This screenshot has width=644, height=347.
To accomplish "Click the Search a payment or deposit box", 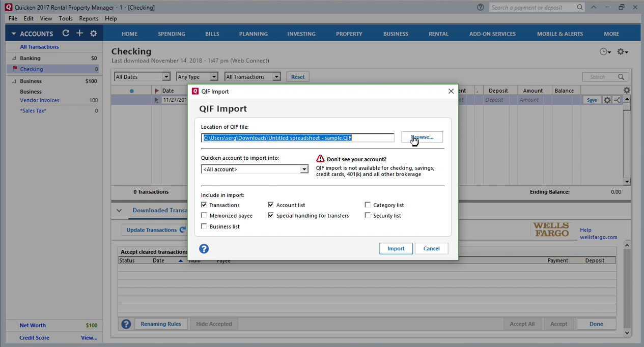I will [x=537, y=7].
